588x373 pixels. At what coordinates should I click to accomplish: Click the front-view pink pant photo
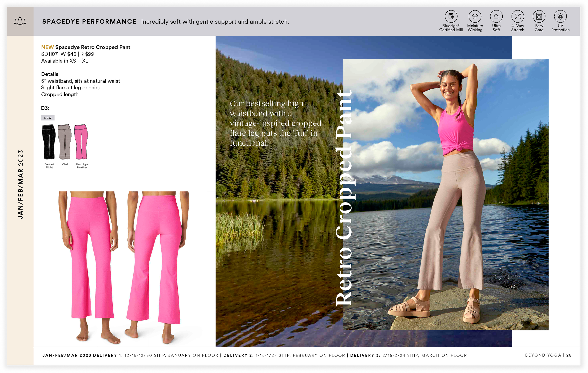tap(89, 267)
